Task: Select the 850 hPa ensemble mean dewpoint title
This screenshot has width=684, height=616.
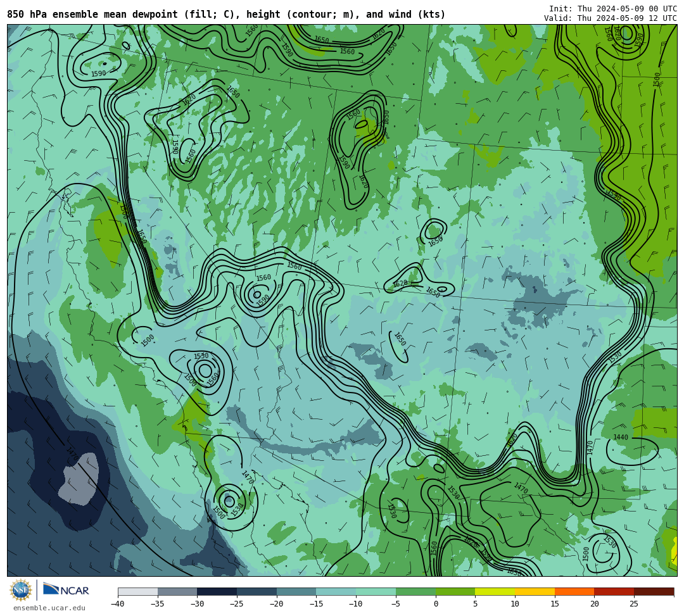Action: 226,15
